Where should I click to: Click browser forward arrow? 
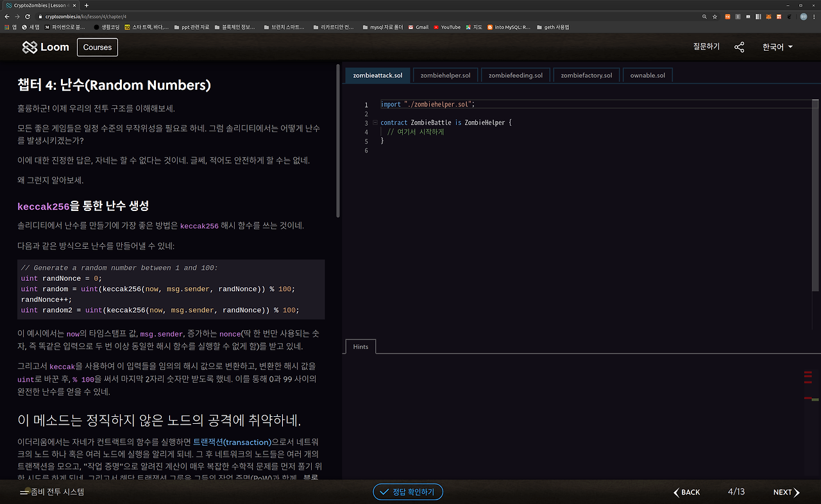(17, 17)
